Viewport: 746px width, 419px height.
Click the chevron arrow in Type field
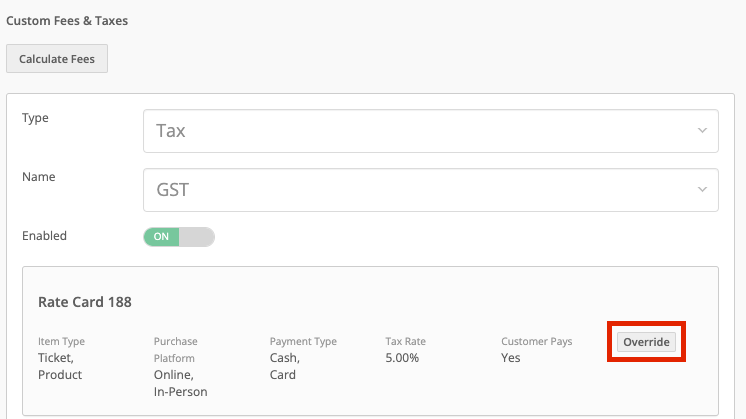[702, 130]
